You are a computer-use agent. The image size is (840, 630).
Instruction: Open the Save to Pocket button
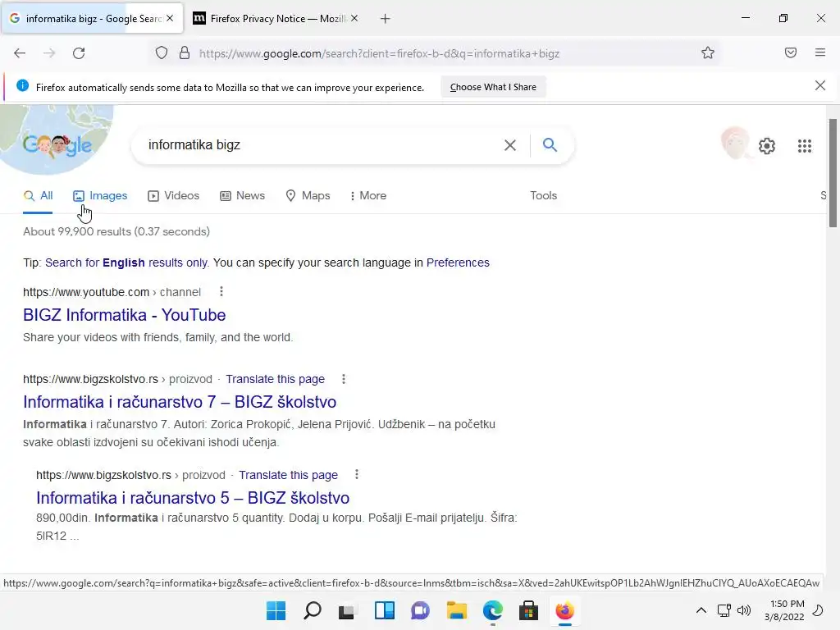coord(790,52)
